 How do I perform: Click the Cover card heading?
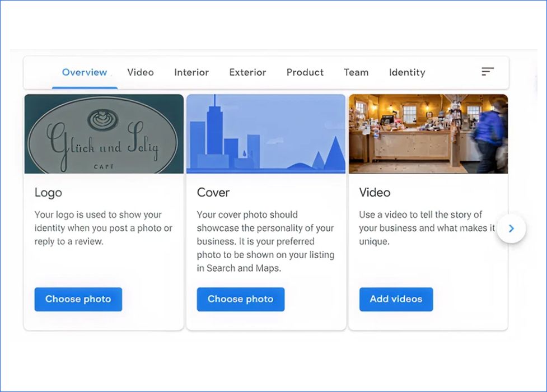pyautogui.click(x=213, y=193)
